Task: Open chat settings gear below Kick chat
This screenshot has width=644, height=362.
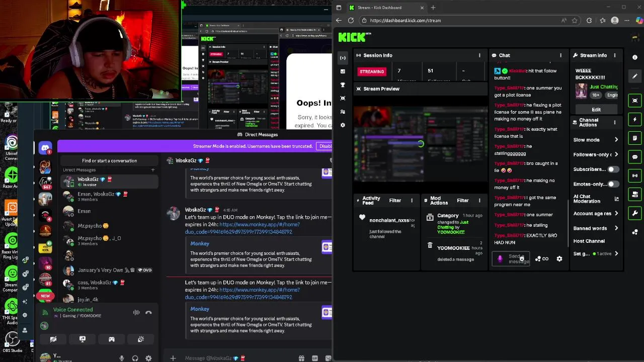Action: pos(559,259)
